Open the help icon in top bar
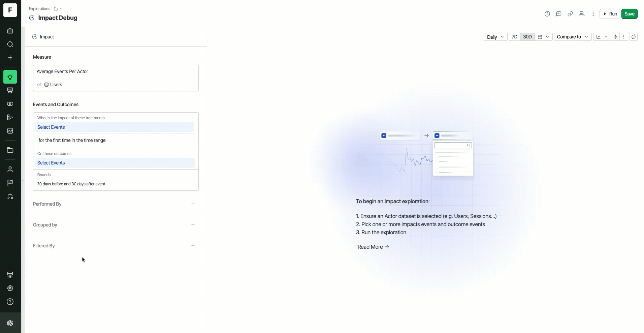 click(547, 14)
